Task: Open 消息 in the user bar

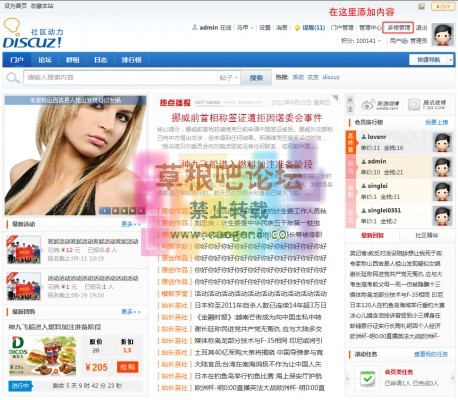Action: point(282,28)
